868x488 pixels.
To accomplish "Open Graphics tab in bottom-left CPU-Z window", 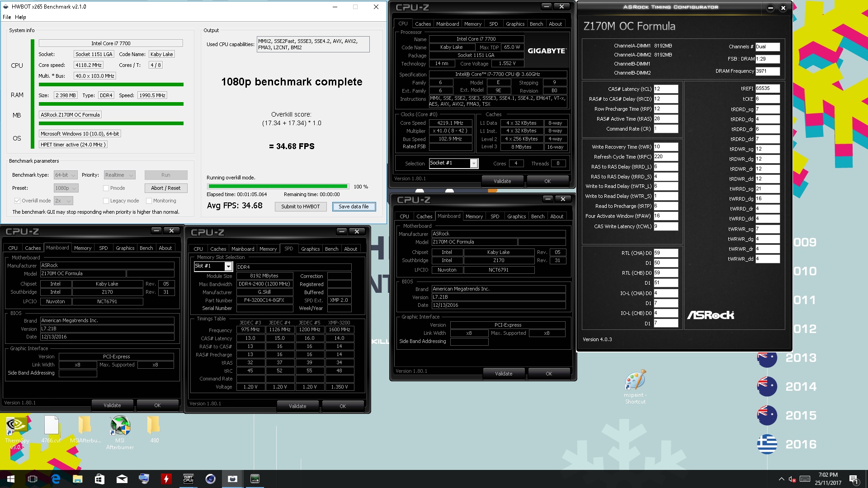I will pyautogui.click(x=125, y=248).
